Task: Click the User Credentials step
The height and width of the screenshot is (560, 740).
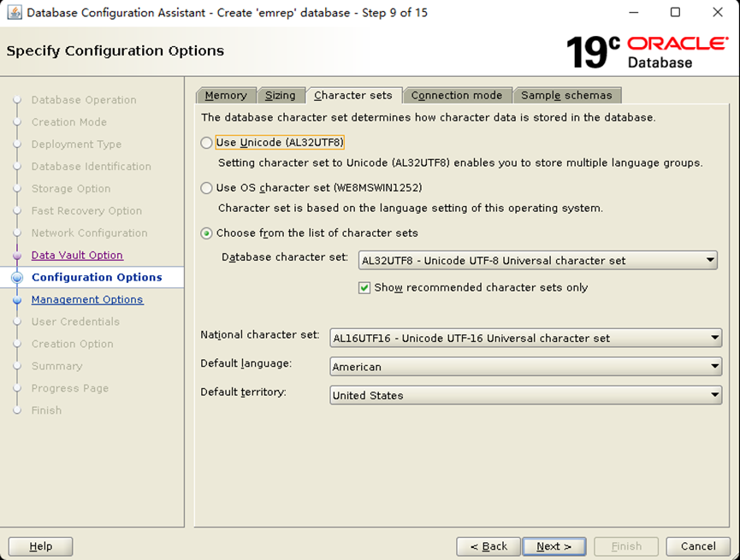Action: [x=75, y=321]
